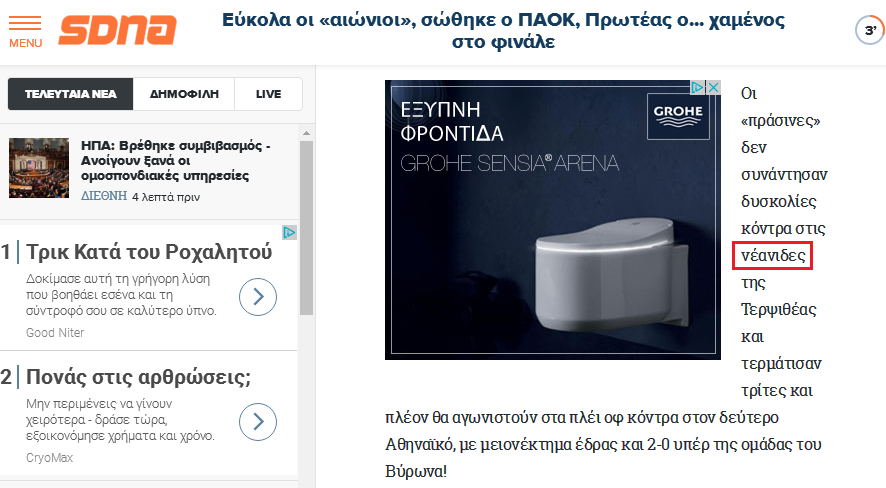Image resolution: width=886 pixels, height=488 pixels.
Task: Close the GROHE ad with X icon
Action: 714,88
